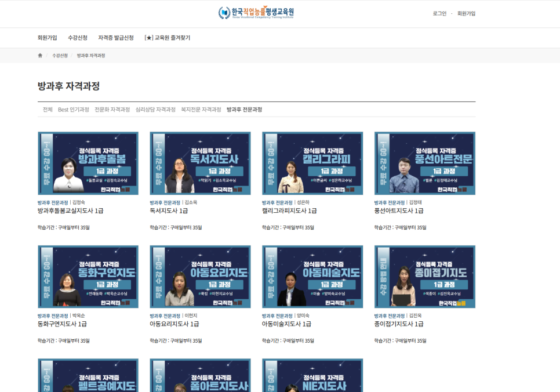Open the 폼아트지도사 course thumbnail

(201, 375)
